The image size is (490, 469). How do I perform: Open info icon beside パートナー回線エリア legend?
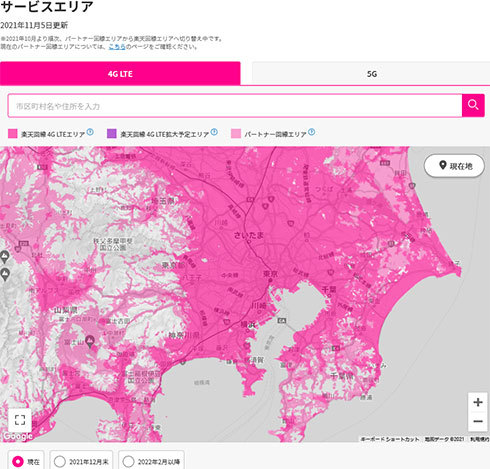click(311, 132)
